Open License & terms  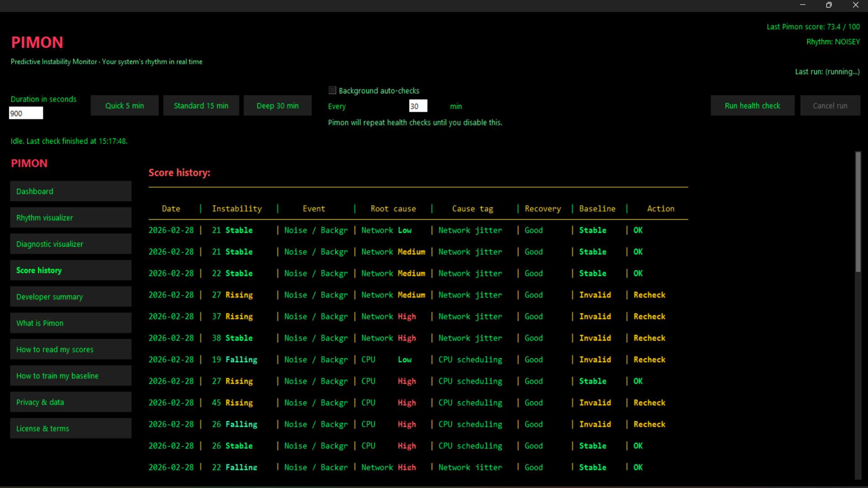point(71,428)
